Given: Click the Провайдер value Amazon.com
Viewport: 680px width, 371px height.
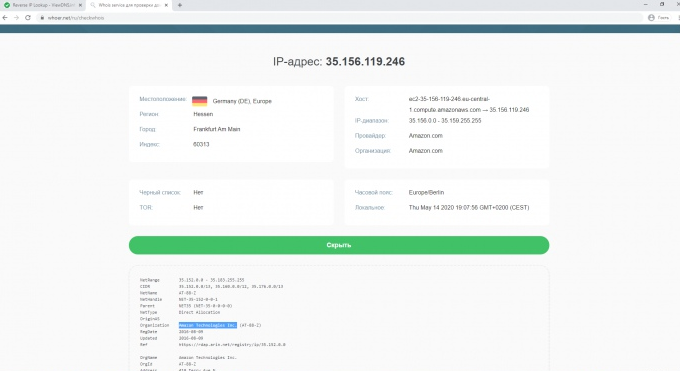Looking at the screenshot, I should coord(425,136).
